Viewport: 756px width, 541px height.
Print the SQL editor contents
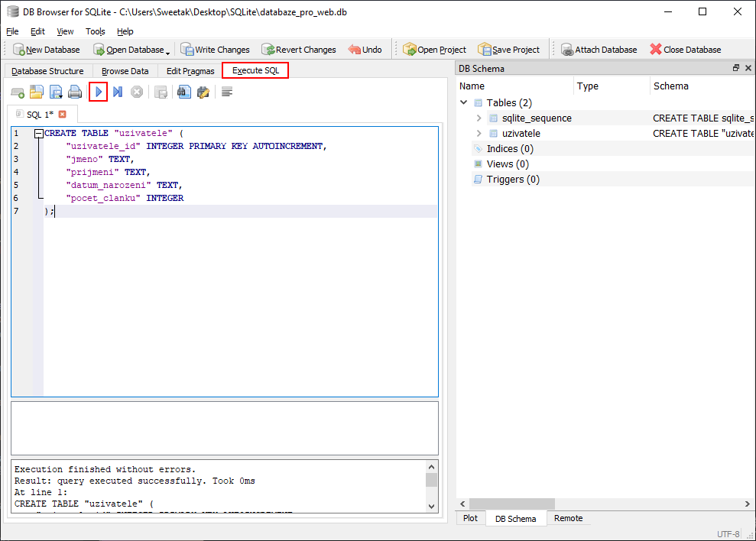[x=75, y=92]
